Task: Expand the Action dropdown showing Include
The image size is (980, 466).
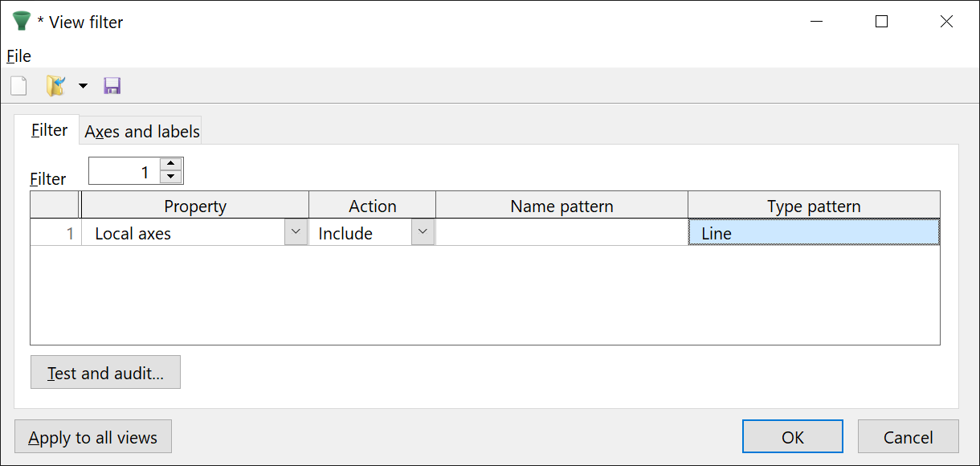Action: click(423, 232)
